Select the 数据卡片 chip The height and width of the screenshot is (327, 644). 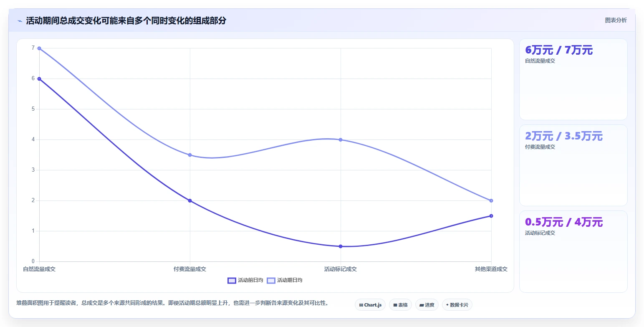click(x=457, y=305)
